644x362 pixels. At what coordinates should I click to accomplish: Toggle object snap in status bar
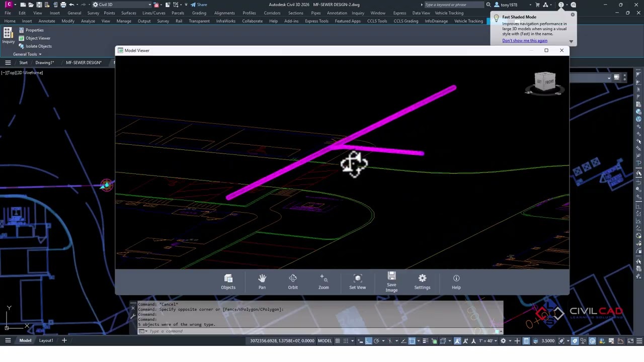pyautogui.click(x=412, y=340)
